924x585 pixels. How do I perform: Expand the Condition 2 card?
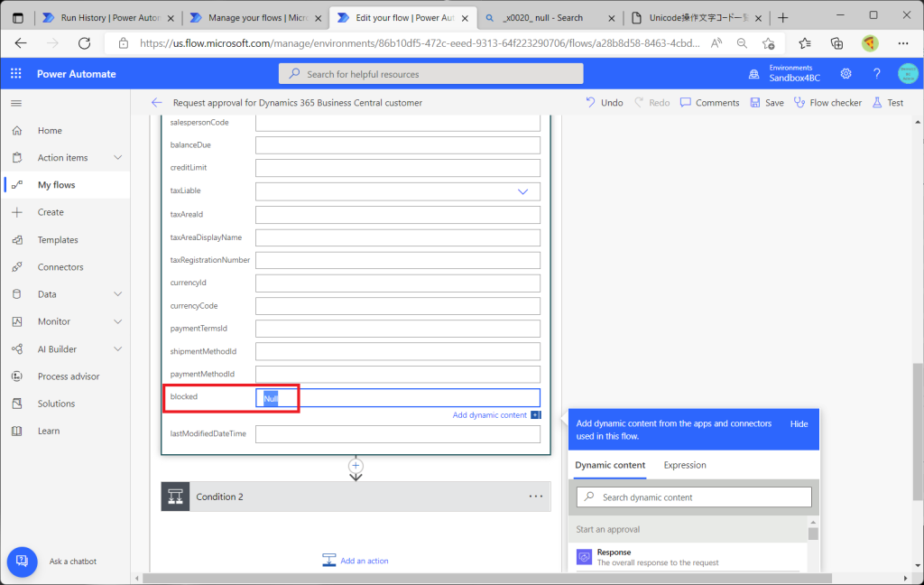pyautogui.click(x=356, y=497)
